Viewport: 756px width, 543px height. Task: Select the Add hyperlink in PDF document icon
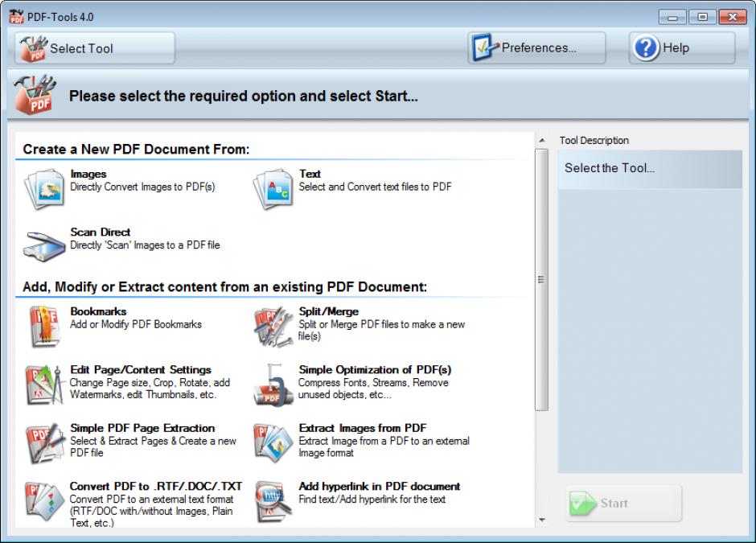pos(273,501)
